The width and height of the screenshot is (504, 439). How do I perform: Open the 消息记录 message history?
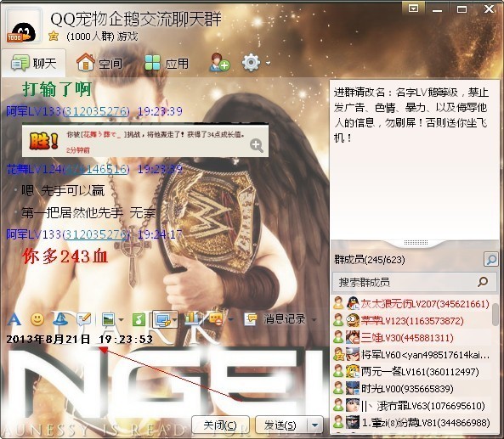click(x=285, y=319)
